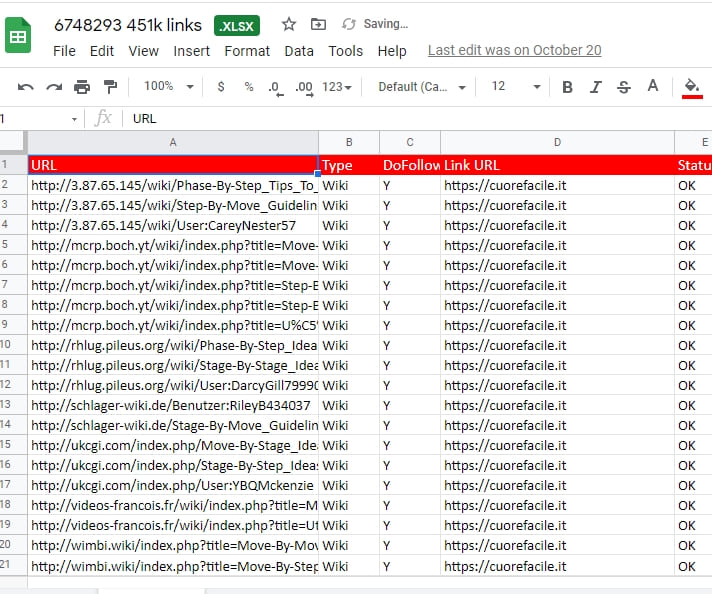Viewport: 712px width, 594px height.
Task: Toggle bold formatting
Action: [567, 87]
